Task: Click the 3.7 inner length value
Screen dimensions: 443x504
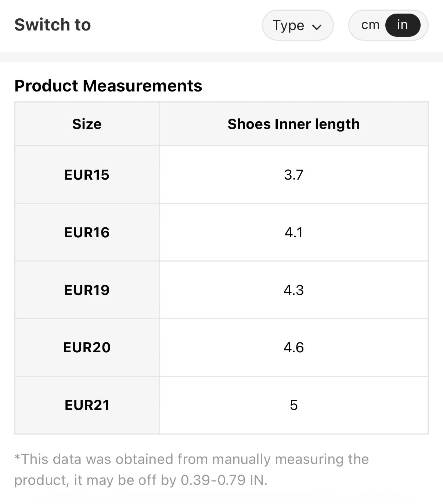Action: 293,175
